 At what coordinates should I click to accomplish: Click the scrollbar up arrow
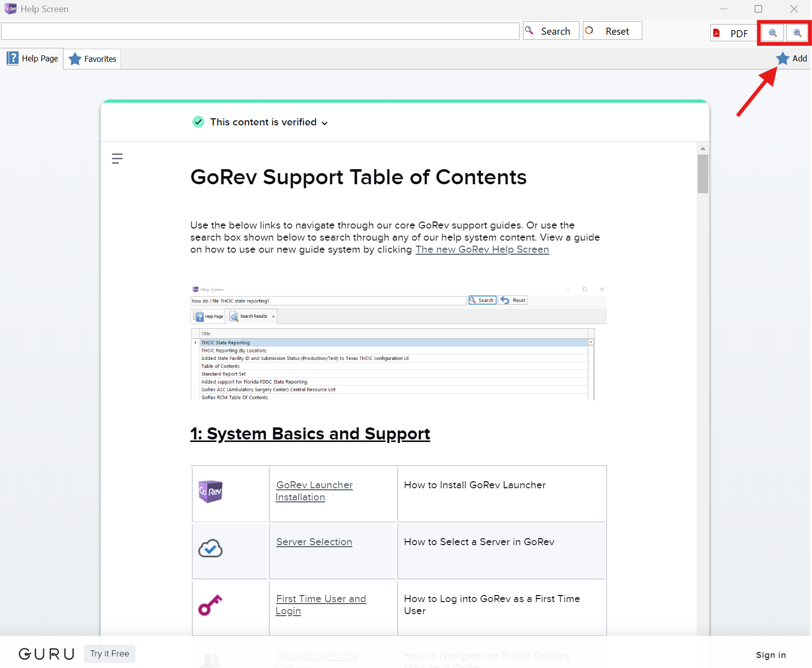(703, 149)
